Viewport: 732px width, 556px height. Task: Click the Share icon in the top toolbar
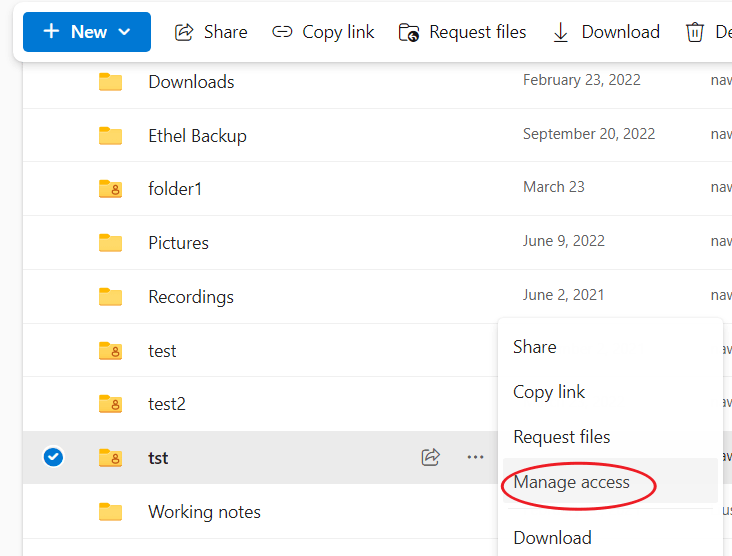pos(184,32)
